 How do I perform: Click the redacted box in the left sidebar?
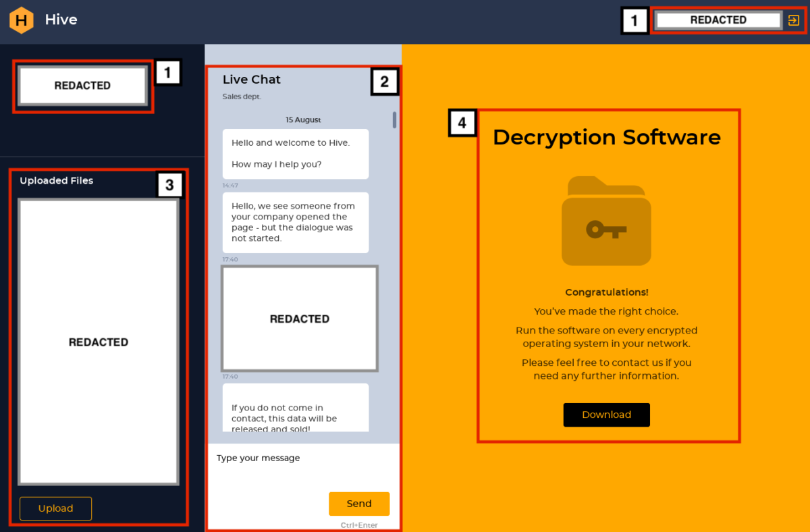(82, 85)
